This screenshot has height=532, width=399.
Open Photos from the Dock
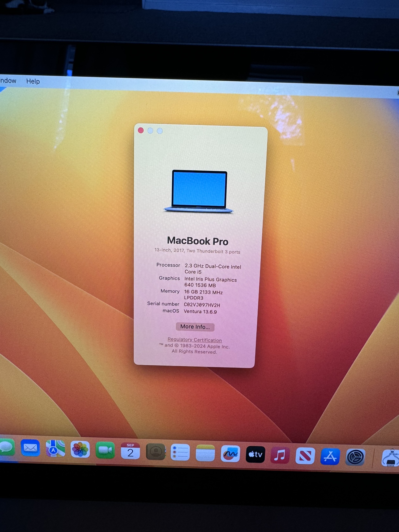[x=80, y=449]
